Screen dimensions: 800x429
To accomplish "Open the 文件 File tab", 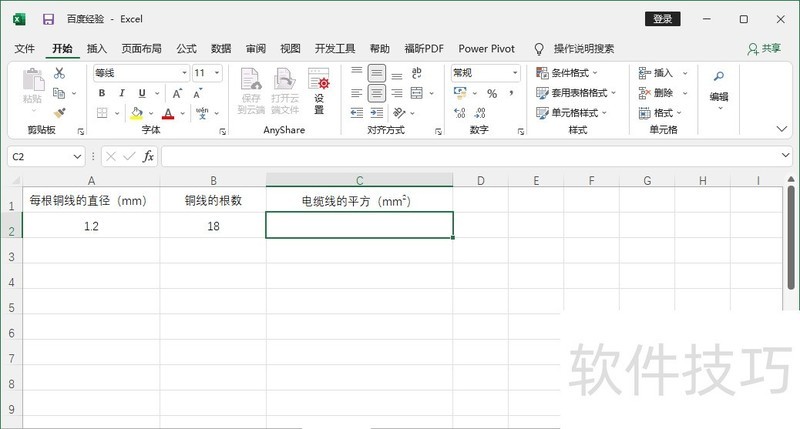I will [x=24, y=48].
